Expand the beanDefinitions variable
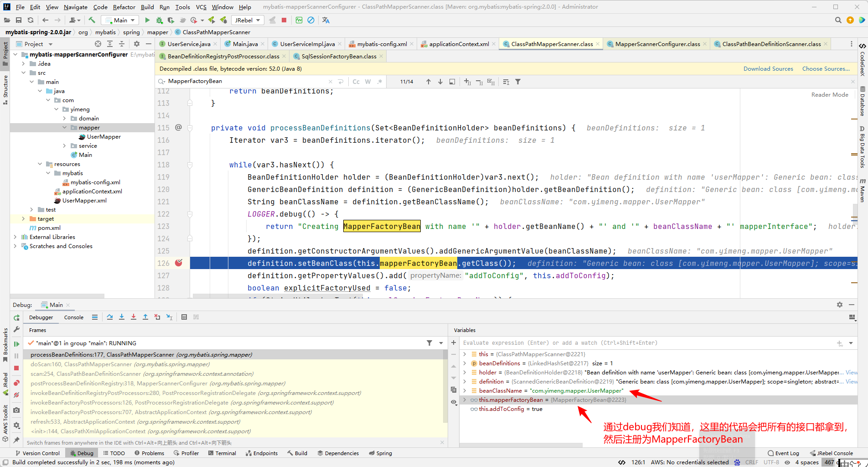 click(465, 363)
